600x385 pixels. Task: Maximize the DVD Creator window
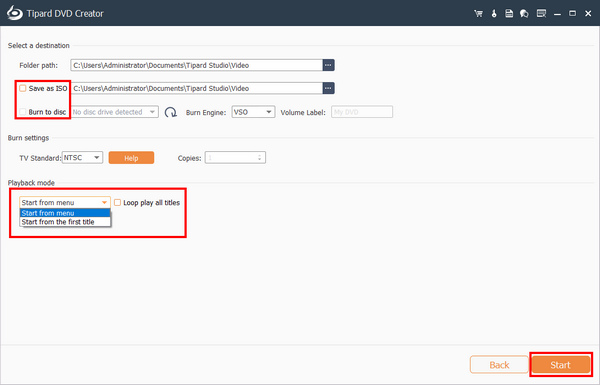pyautogui.click(x=572, y=14)
